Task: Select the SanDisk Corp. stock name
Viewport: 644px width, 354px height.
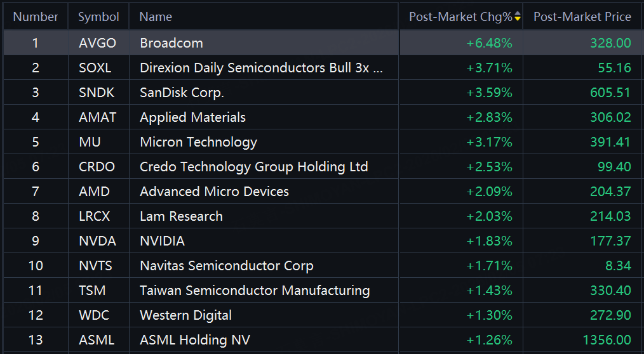Action: pyautogui.click(x=182, y=93)
